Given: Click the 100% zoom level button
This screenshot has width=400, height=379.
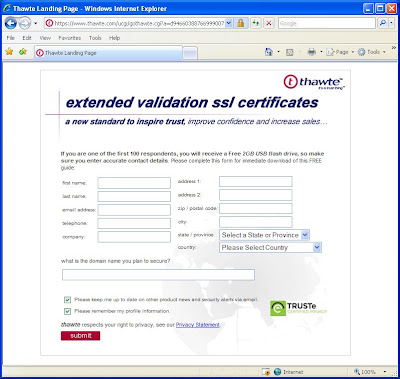Looking at the screenshot, I should [x=364, y=372].
